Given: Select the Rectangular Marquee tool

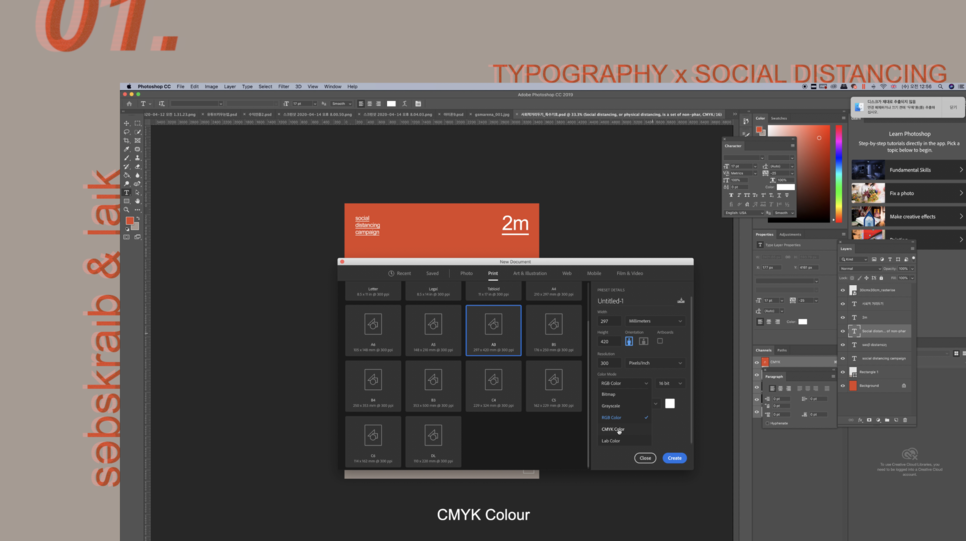Looking at the screenshot, I should [137, 123].
